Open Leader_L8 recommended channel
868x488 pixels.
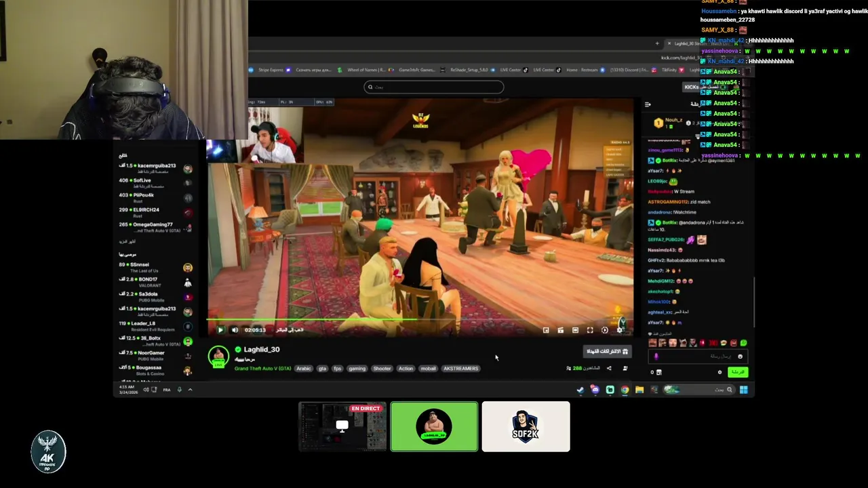point(155,326)
